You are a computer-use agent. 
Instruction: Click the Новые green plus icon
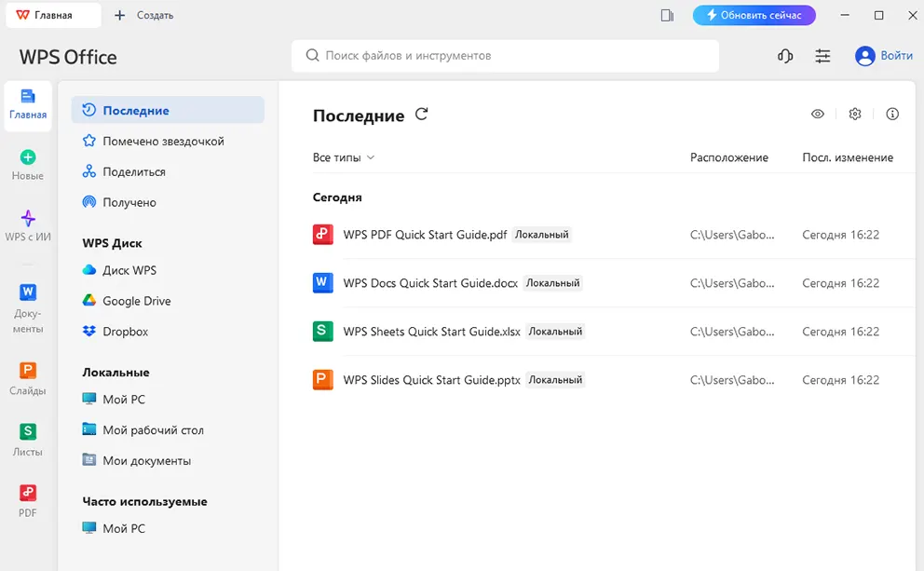click(x=28, y=165)
